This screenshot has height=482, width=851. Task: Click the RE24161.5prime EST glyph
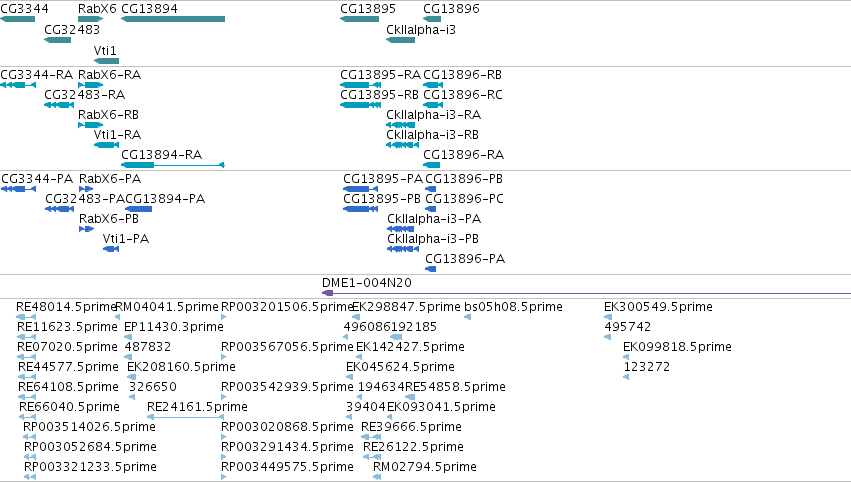(x=186, y=417)
